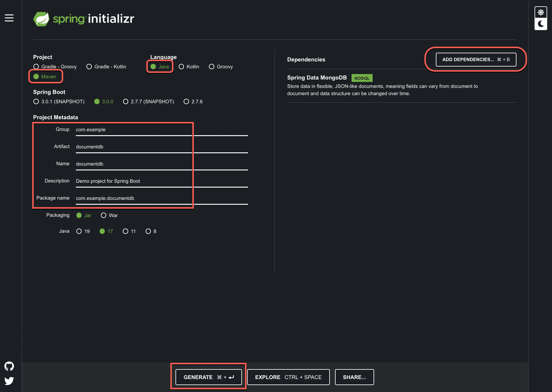The width and height of the screenshot is (552, 392).
Task: Select Spring Boot 2.7.7 (SNAPSHOT)
Action: (x=149, y=101)
